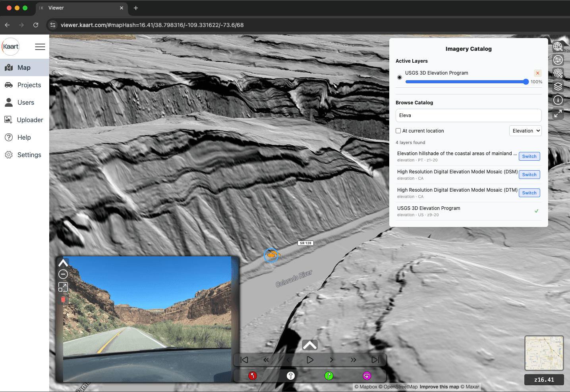Delete the street photo with the trash icon
The height and width of the screenshot is (392, 570).
coord(63,300)
